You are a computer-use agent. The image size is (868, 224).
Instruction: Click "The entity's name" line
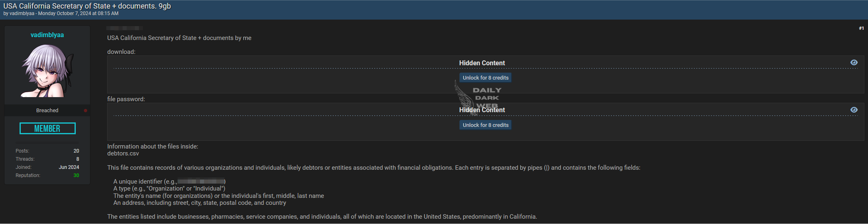(219, 196)
